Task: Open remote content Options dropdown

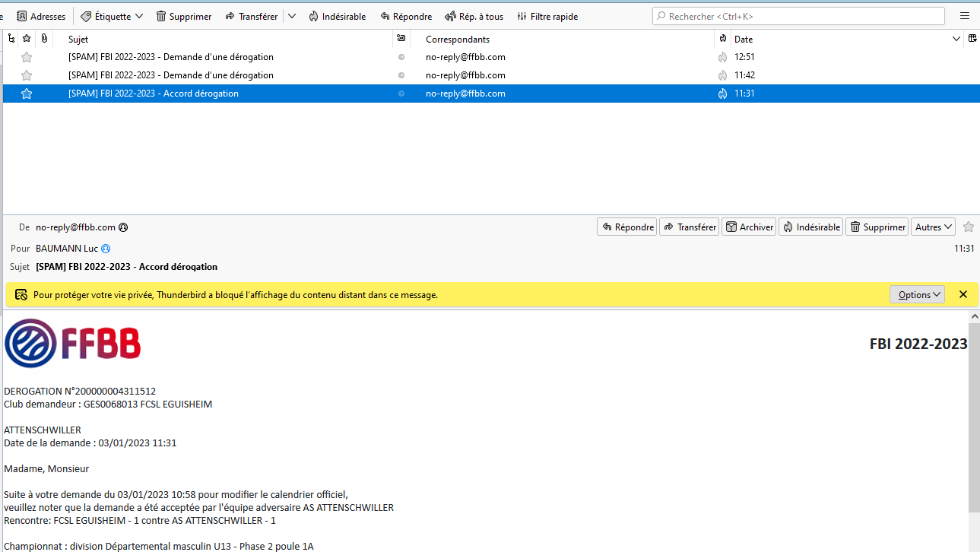Action: 917,294
